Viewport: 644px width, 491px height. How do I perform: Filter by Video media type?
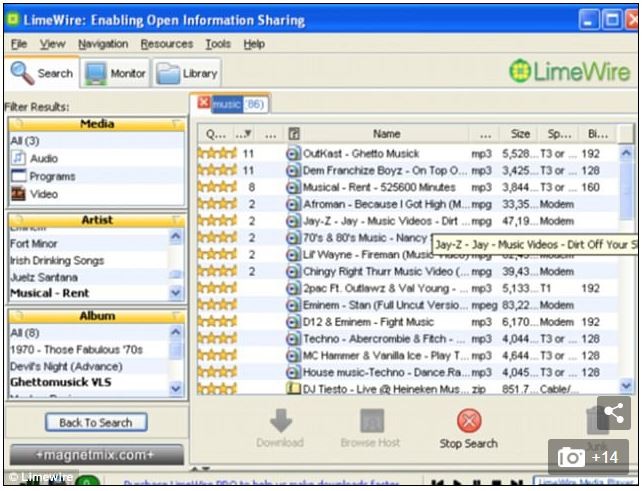(x=35, y=194)
